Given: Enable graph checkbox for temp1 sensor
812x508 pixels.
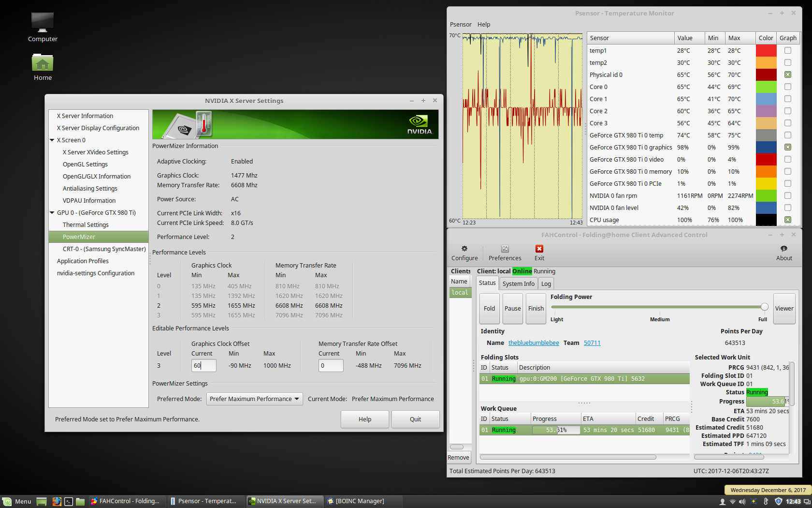Looking at the screenshot, I should tap(788, 50).
